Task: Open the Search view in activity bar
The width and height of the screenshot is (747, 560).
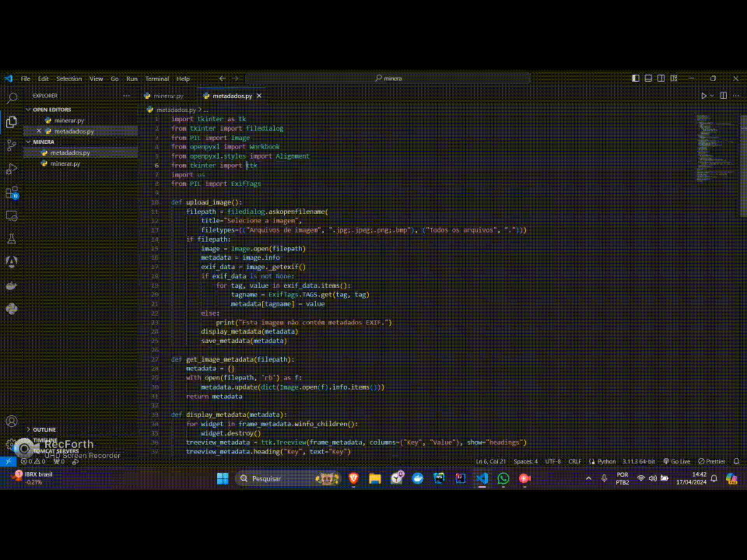Action: coord(12,98)
